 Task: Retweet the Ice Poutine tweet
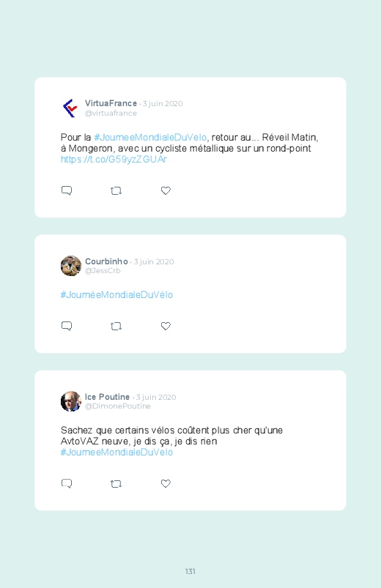(x=116, y=484)
